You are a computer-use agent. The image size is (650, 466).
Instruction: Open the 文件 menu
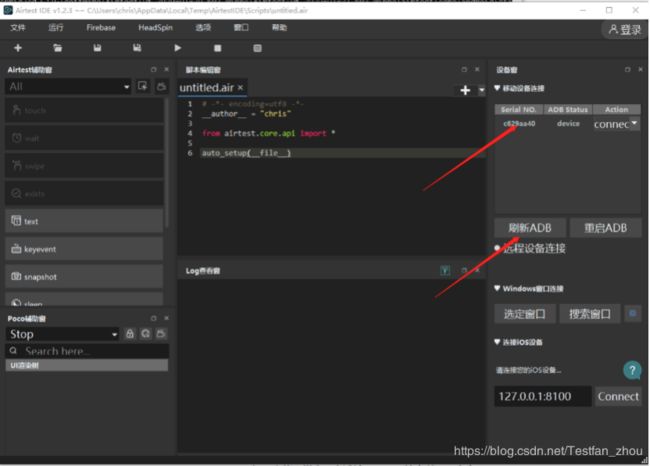click(x=18, y=27)
